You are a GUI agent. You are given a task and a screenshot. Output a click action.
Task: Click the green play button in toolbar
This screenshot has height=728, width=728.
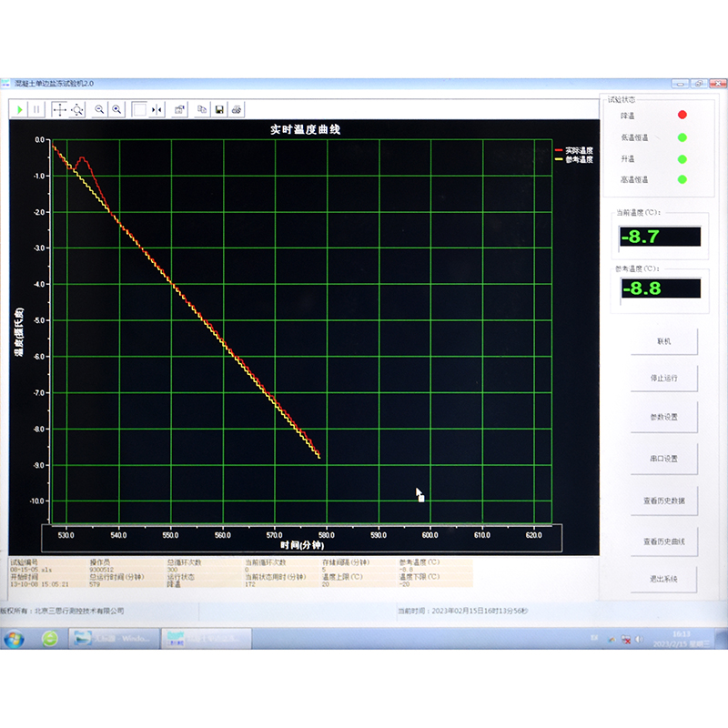pyautogui.click(x=20, y=109)
